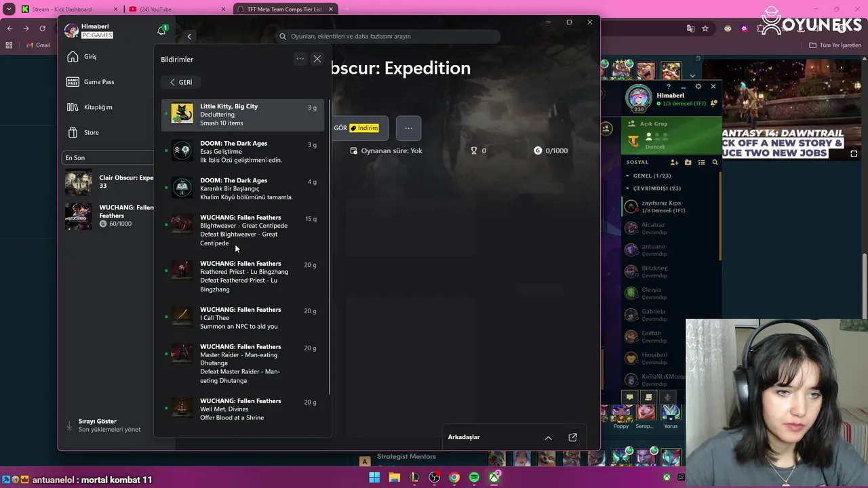
Task: Open Chrome tab search dropdown
Action: [x=9, y=9]
